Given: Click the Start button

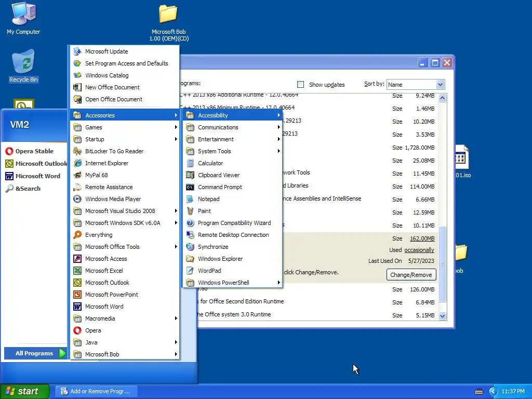Looking at the screenshot, I should [x=25, y=391].
